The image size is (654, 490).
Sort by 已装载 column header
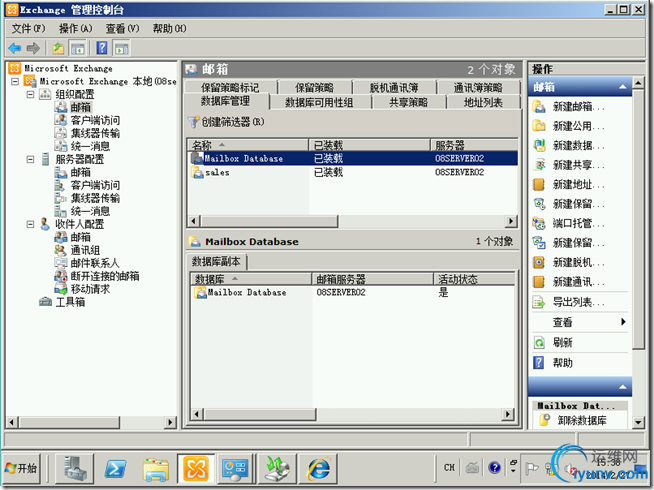[370, 145]
